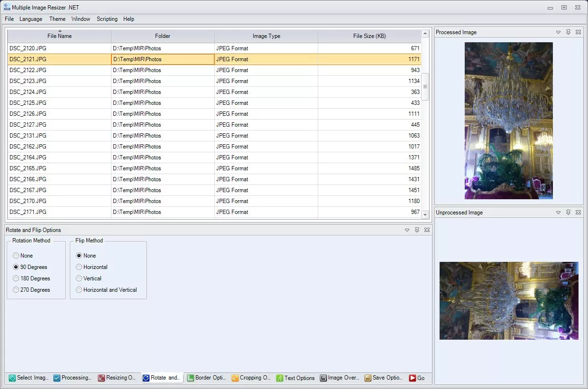The image size is (588, 389).
Task: Select the 180 Degrees rotation option
Action: (15, 278)
